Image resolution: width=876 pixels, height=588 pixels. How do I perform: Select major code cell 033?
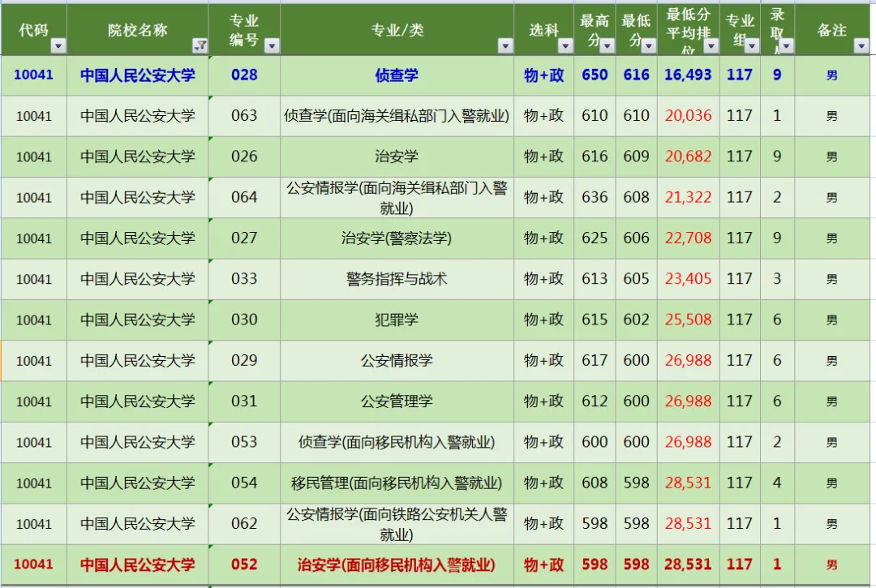click(244, 279)
